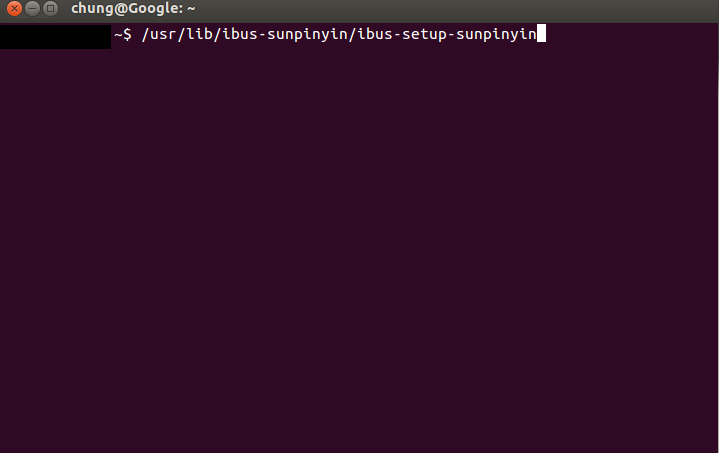
Task: Click the tilde at the end of the title
Action: 191,8
